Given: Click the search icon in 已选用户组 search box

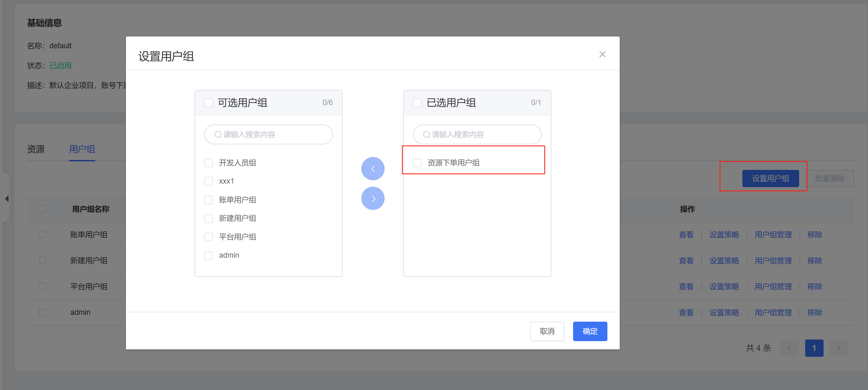Looking at the screenshot, I should pyautogui.click(x=427, y=134).
